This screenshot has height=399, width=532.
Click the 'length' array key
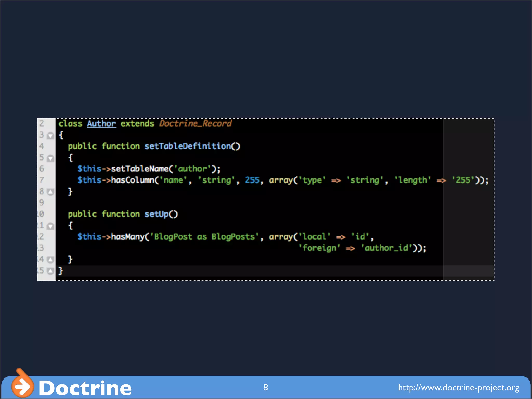tap(413, 180)
